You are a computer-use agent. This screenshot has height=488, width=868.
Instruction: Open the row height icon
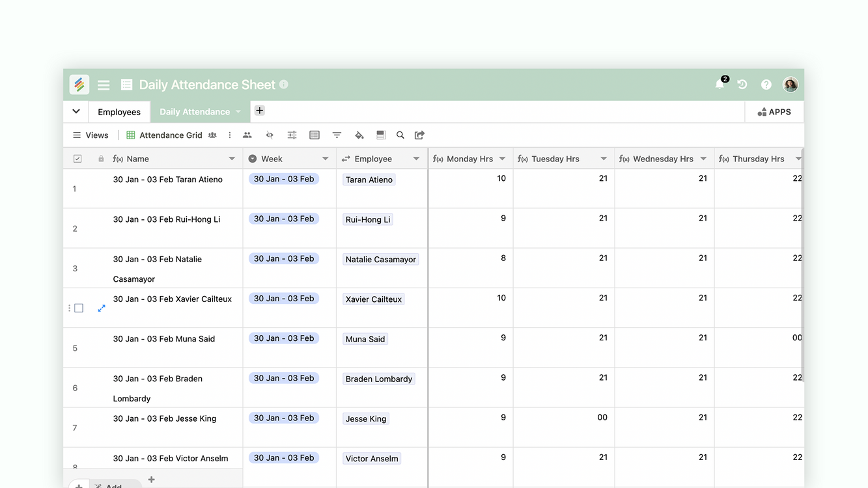click(x=381, y=135)
